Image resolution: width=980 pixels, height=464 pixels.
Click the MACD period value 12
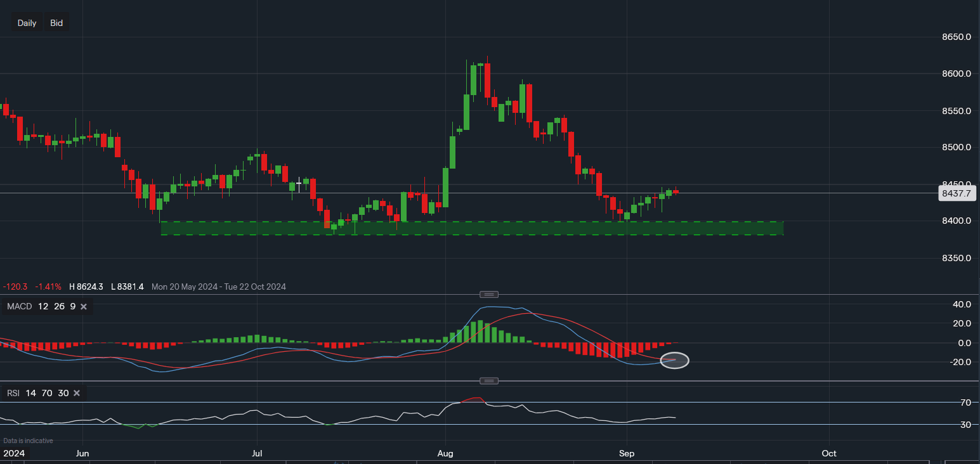42,307
